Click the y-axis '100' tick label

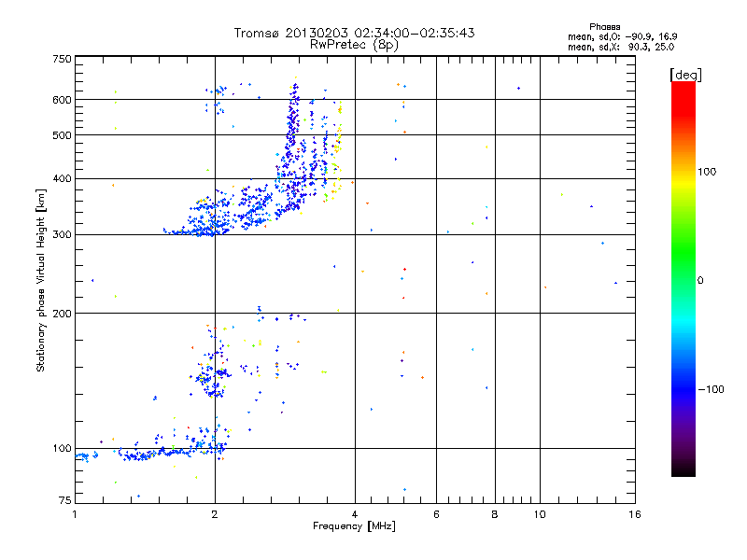point(62,449)
